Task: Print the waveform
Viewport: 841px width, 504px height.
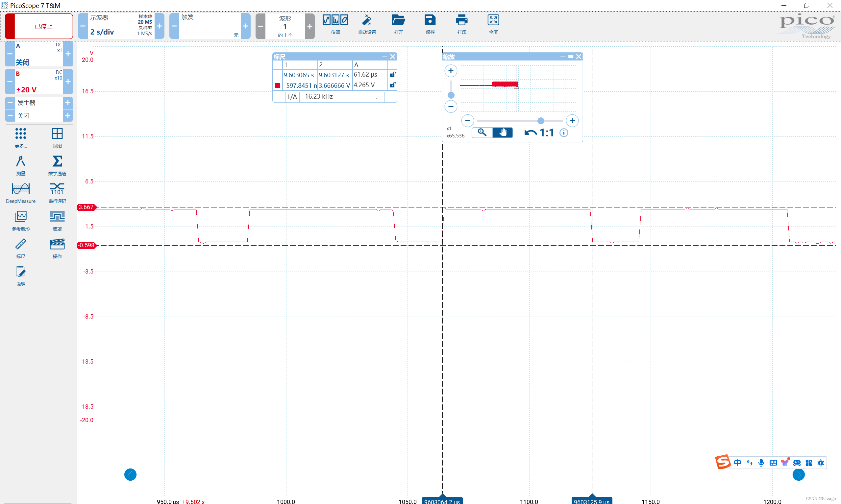Action: click(461, 24)
